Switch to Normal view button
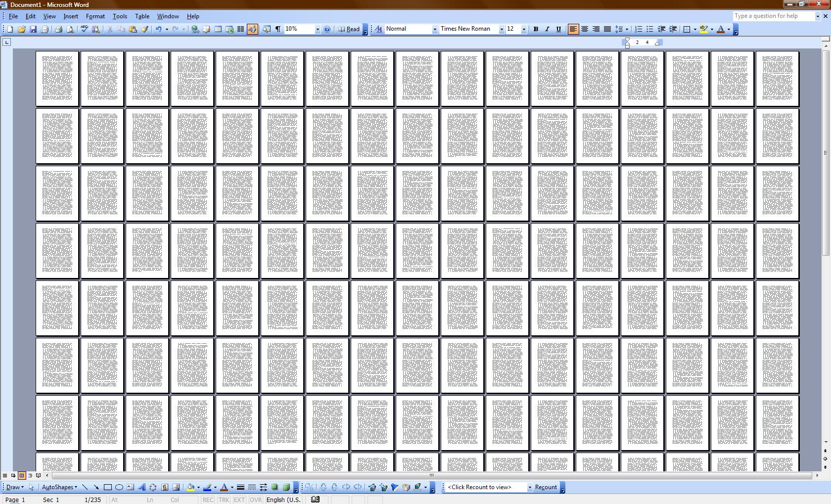The width and height of the screenshot is (831, 504). click(x=5, y=475)
